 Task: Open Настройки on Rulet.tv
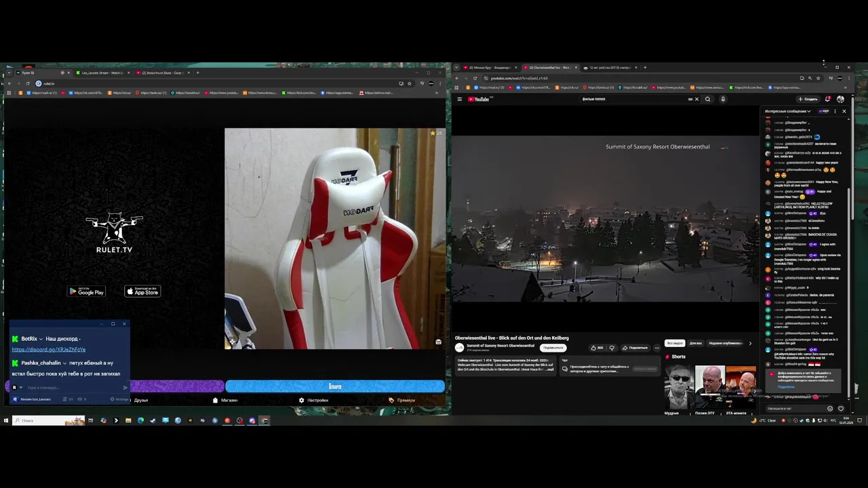(x=313, y=400)
